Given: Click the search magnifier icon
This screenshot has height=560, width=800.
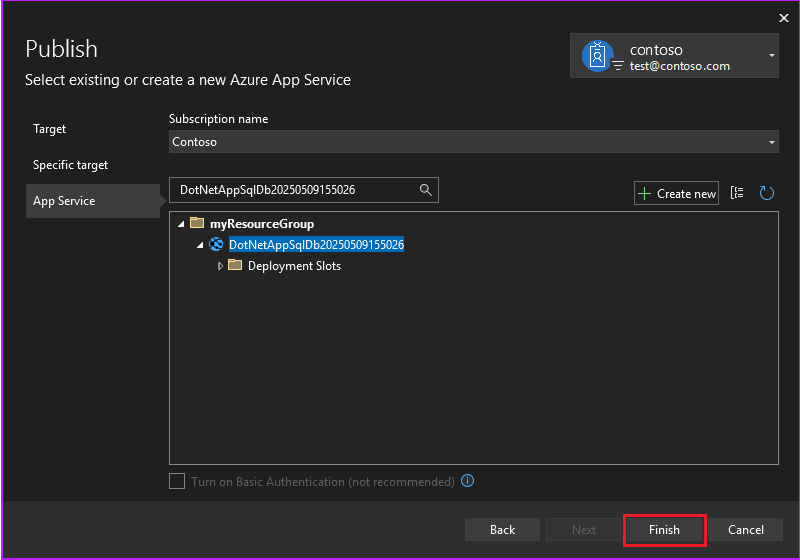Looking at the screenshot, I should point(426,190).
